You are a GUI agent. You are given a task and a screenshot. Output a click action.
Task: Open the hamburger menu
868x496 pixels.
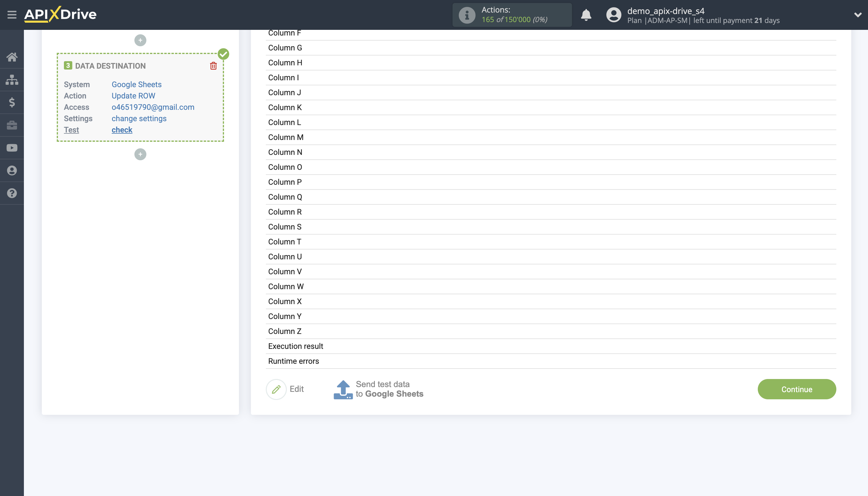[12, 15]
